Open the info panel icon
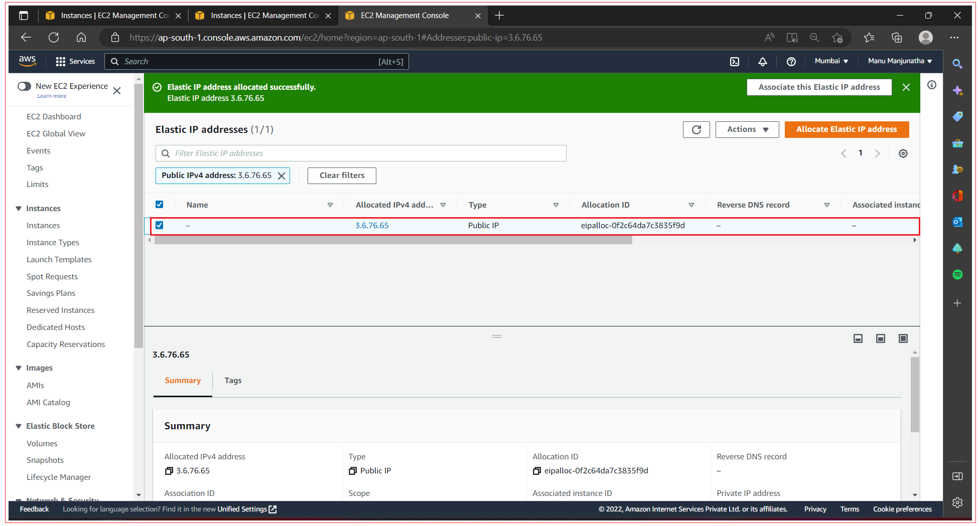This screenshot has width=980, height=526. (x=932, y=85)
